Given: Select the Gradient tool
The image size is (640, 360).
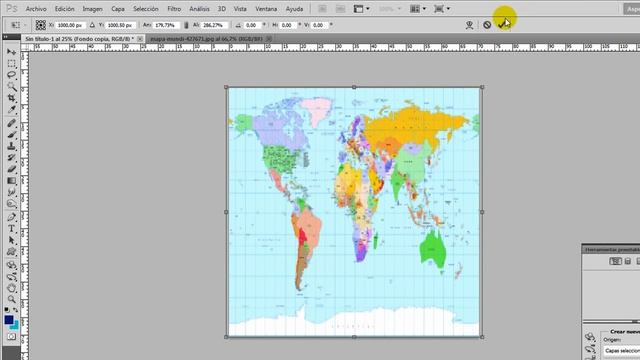Looking at the screenshot, I should (x=11, y=180).
